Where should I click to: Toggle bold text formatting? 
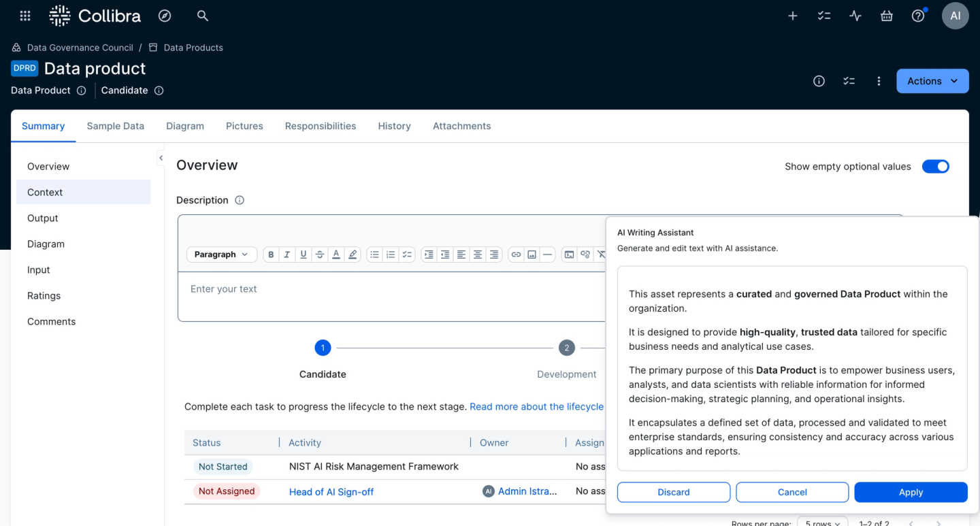click(271, 254)
